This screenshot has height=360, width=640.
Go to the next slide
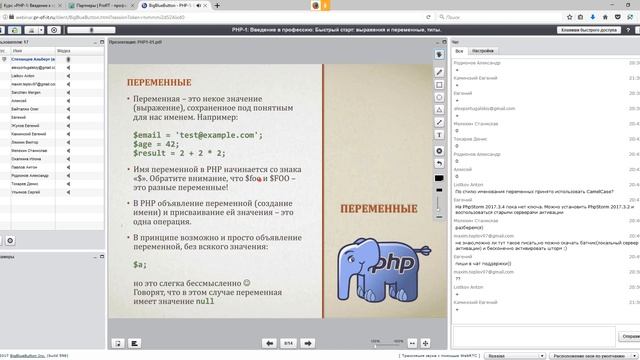click(308, 343)
